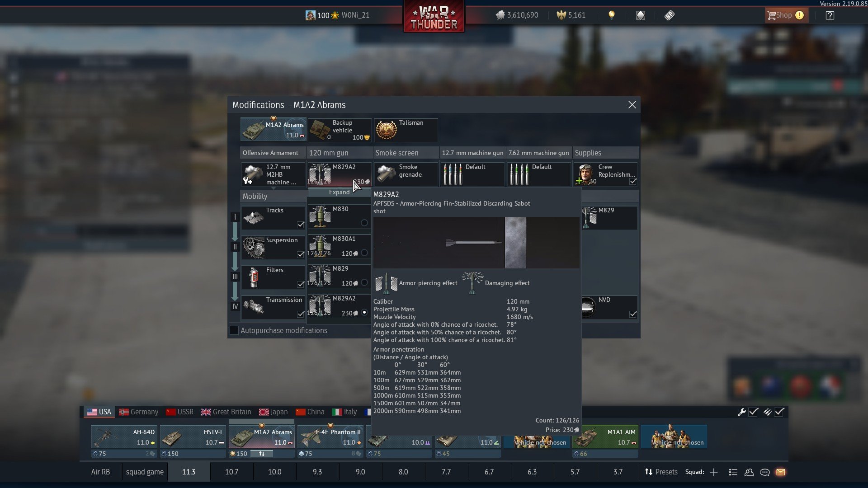Open the Backup vehicle item
Viewport: 868px width, 488px height.
coord(340,130)
